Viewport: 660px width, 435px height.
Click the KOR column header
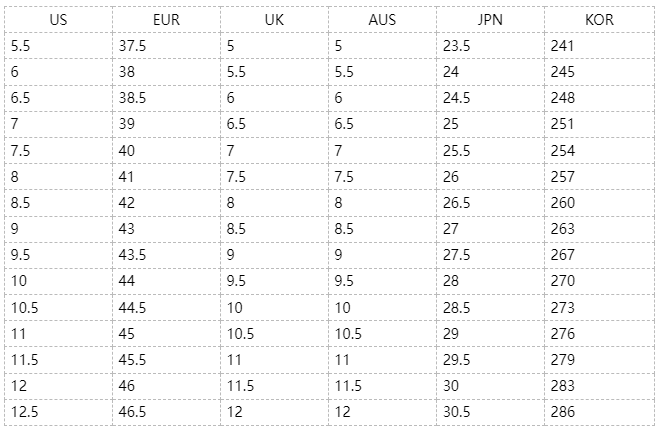pos(599,20)
